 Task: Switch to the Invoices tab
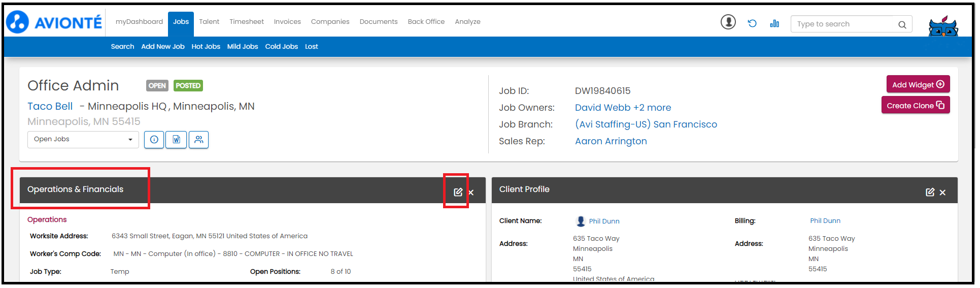click(x=287, y=22)
